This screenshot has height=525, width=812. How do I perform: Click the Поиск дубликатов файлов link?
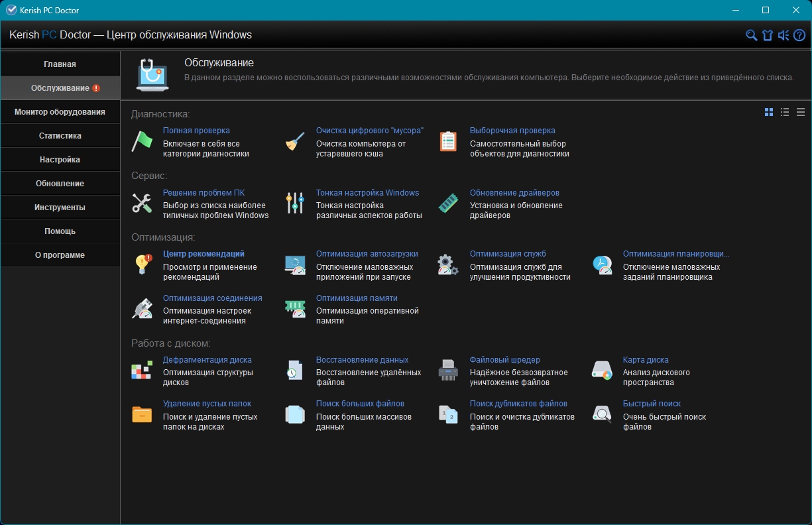coord(518,404)
